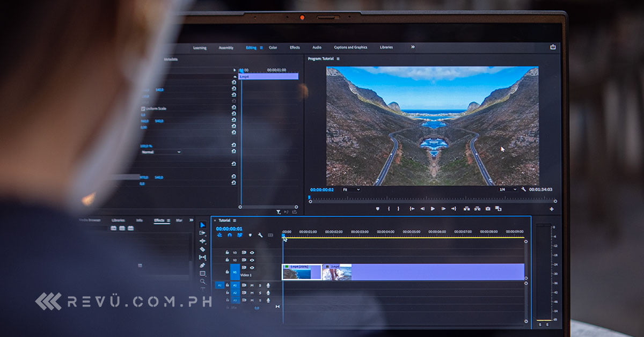Screen dimensions: 644x337
Task: Select the Rectangle tool
Action: pyautogui.click(x=202, y=273)
